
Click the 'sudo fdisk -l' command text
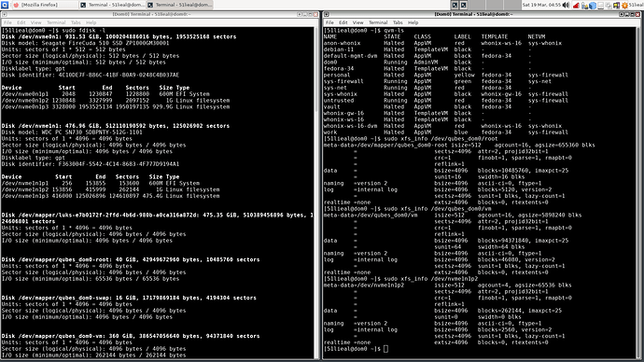point(84,31)
